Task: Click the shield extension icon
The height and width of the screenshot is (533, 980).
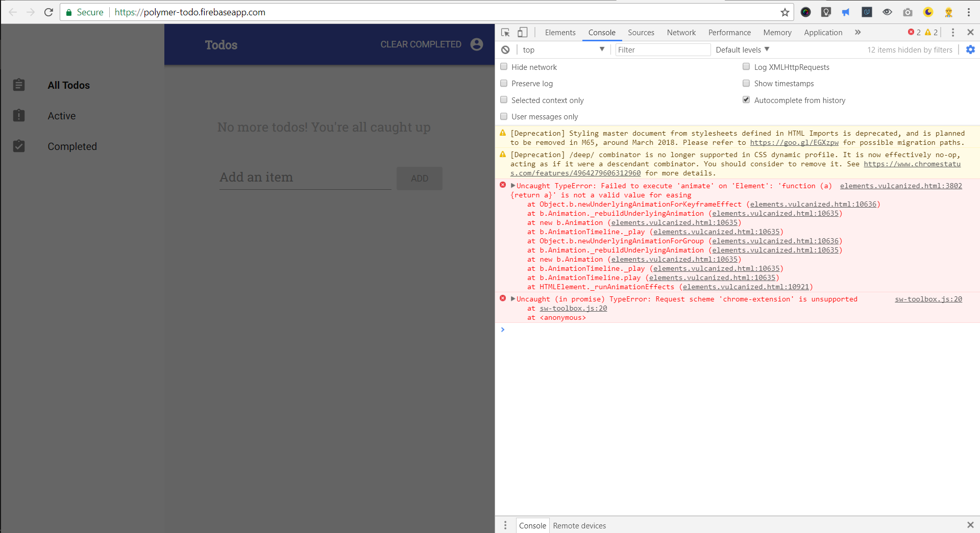Action: click(826, 12)
